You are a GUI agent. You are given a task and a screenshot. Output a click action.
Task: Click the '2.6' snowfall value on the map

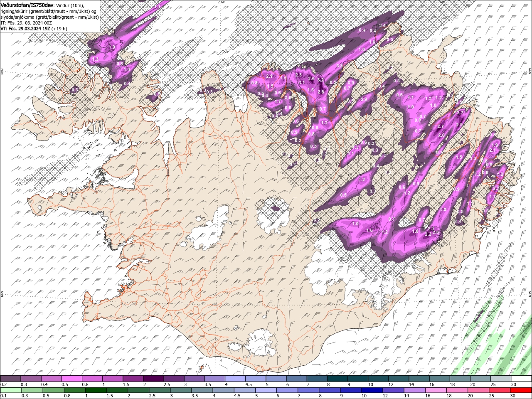tap(311, 79)
